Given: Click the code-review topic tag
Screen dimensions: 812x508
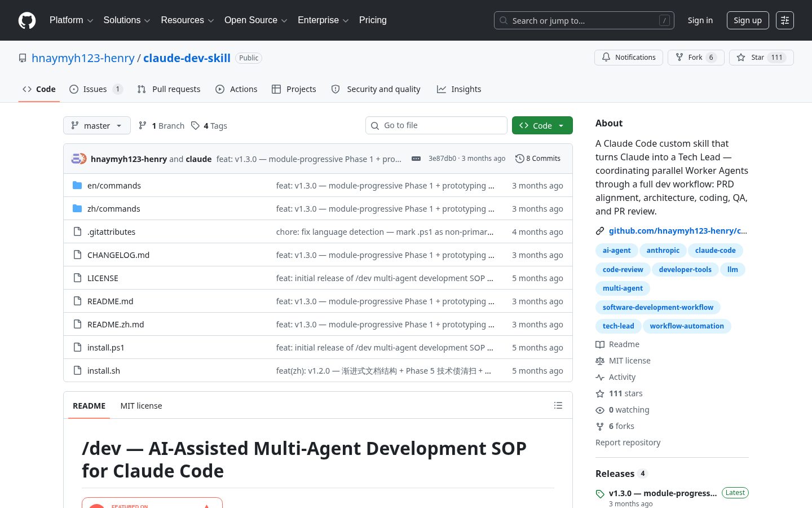Looking at the screenshot, I should click(623, 270).
